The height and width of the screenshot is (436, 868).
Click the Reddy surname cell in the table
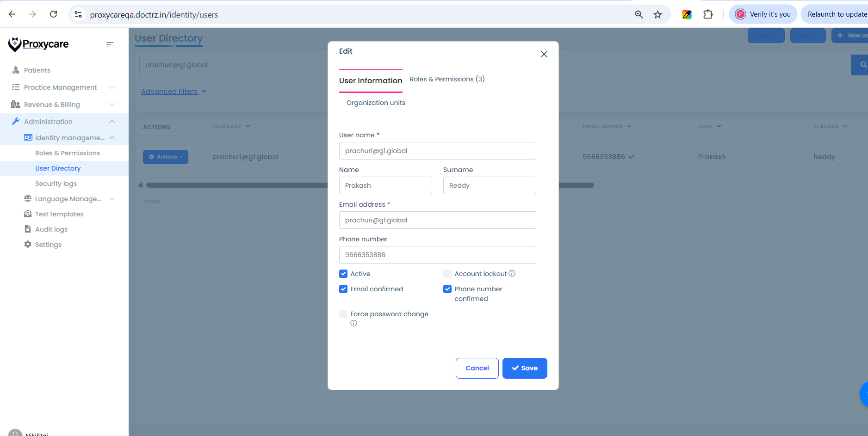coord(825,157)
